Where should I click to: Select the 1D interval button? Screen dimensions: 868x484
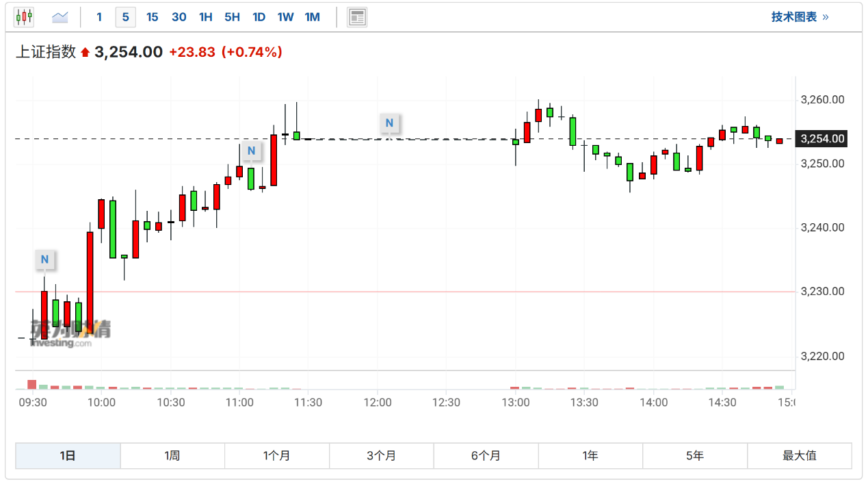click(x=259, y=17)
